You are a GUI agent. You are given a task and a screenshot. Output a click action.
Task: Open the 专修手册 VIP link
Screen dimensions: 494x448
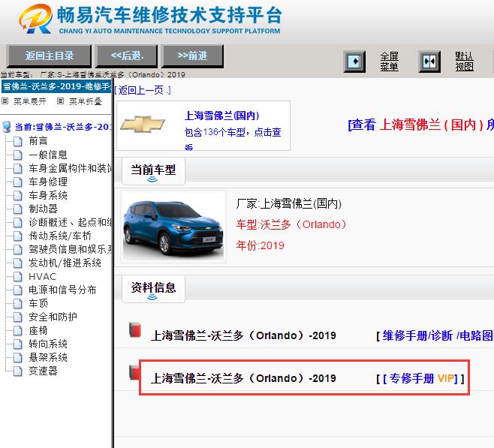[421, 378]
